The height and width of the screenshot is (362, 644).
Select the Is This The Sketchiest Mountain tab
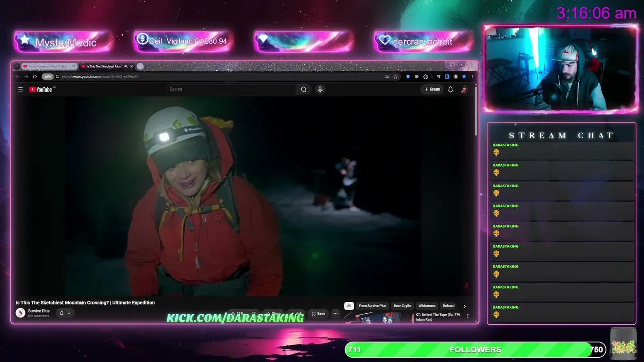[107, 66]
